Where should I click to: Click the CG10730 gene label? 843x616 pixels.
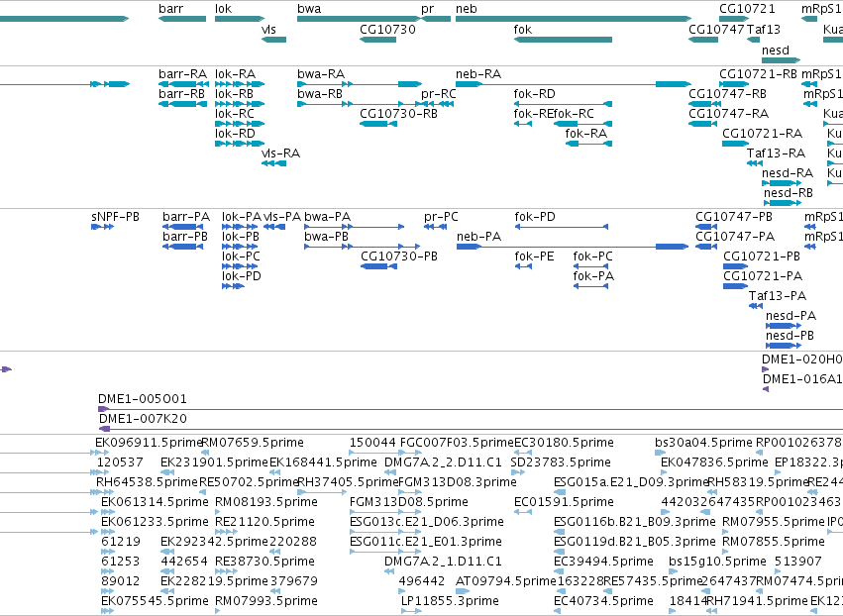[x=387, y=30]
